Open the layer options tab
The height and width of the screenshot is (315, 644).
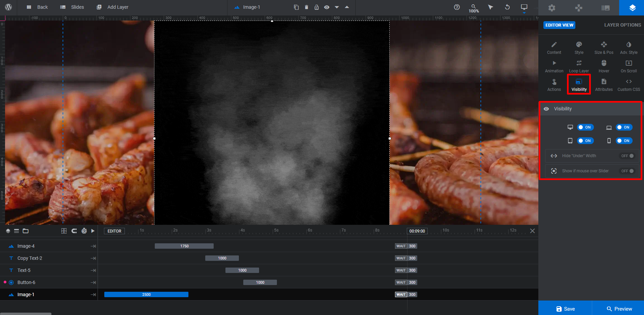(632, 8)
